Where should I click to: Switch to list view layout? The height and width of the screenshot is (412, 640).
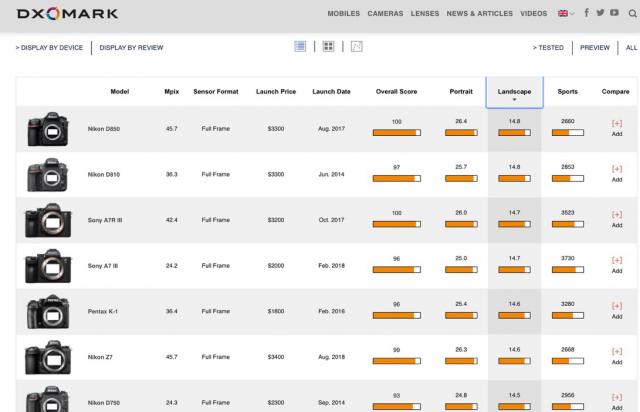point(300,47)
